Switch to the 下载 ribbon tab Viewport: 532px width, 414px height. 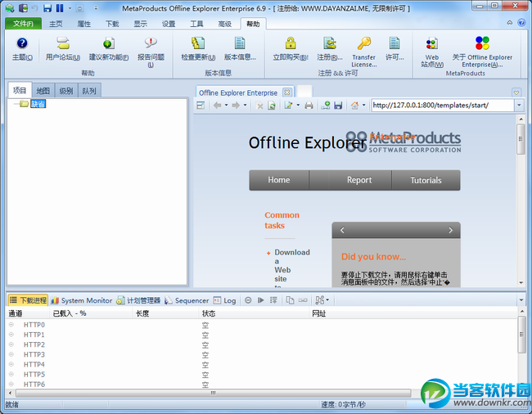pos(112,24)
